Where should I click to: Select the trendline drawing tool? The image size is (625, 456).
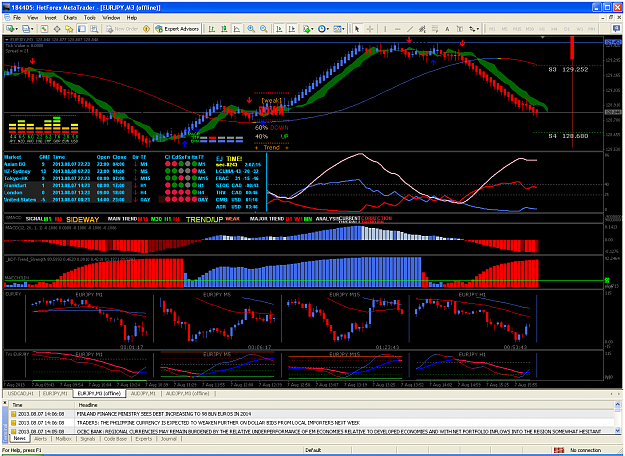(409, 29)
